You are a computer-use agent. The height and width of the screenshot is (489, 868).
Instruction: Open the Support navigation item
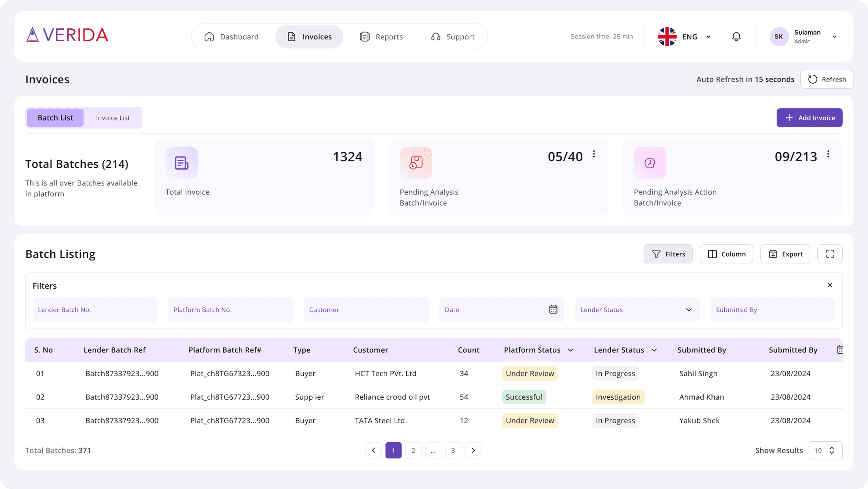point(453,37)
